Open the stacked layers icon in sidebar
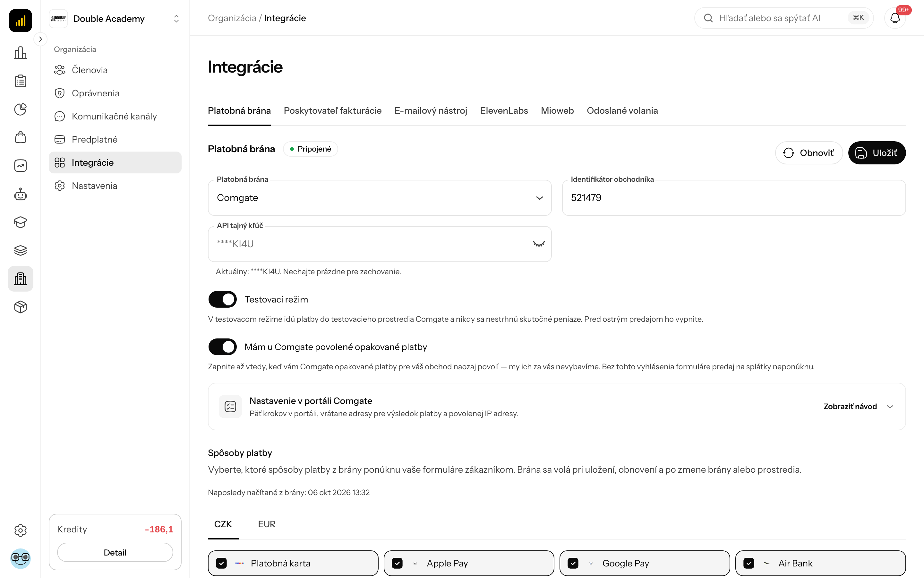This screenshot has height=578, width=924. pyautogui.click(x=20, y=250)
